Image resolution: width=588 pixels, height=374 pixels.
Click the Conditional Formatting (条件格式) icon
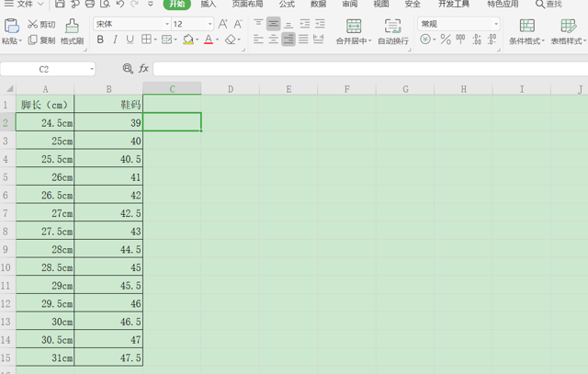[526, 26]
